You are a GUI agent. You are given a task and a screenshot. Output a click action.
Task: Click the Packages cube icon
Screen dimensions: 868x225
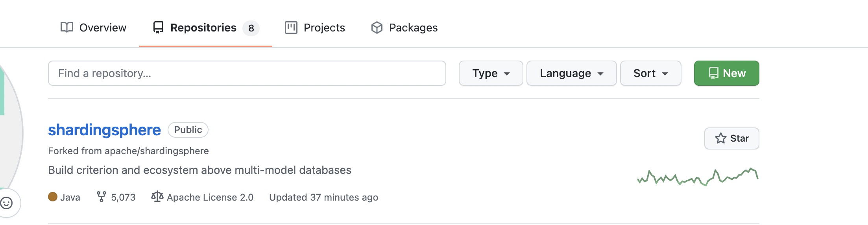377,28
